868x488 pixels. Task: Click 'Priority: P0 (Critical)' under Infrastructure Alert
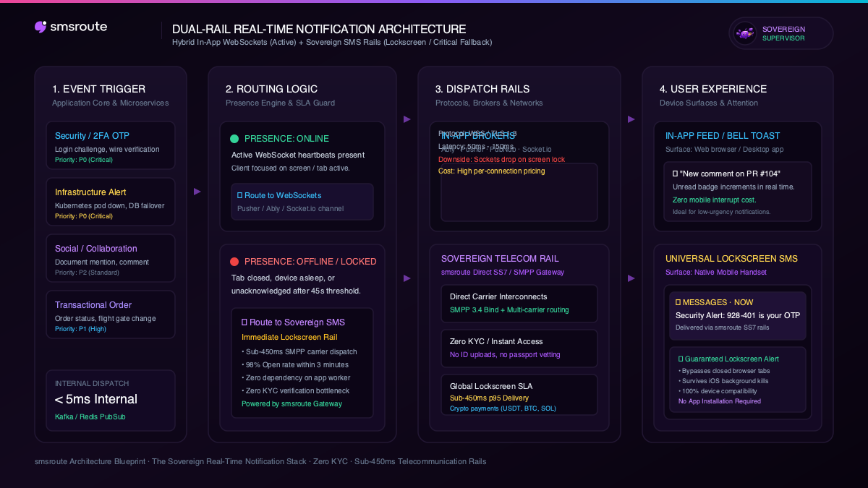(84, 216)
